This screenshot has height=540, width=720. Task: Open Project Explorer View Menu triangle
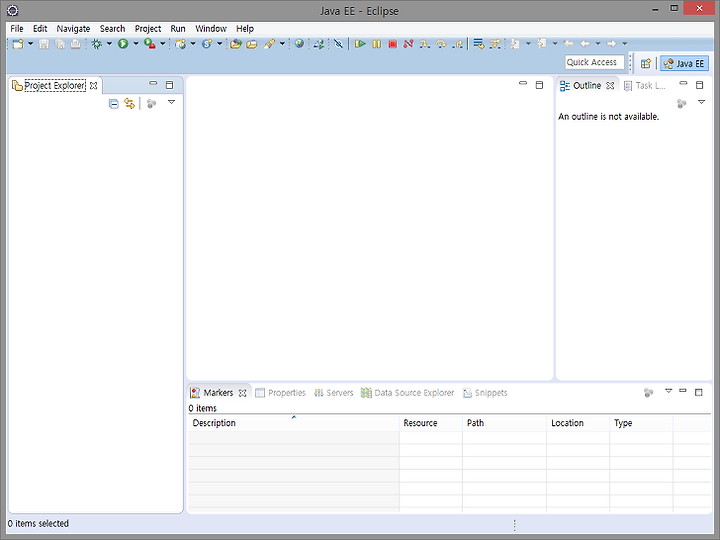pyautogui.click(x=172, y=102)
